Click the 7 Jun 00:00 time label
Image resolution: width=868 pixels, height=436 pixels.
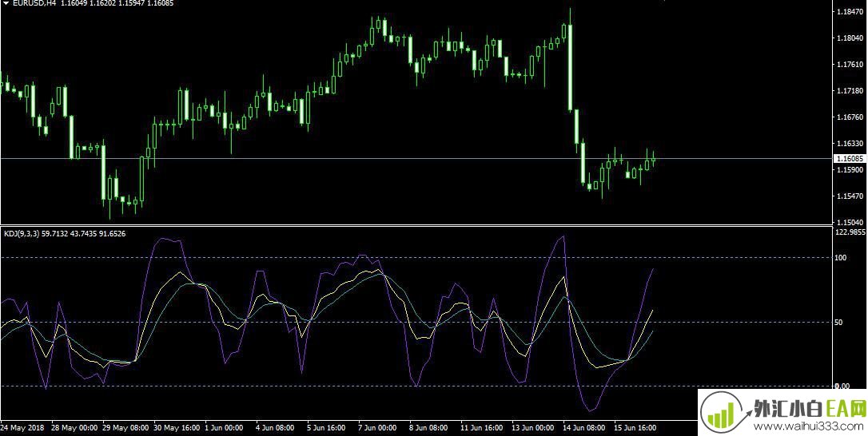377,428
